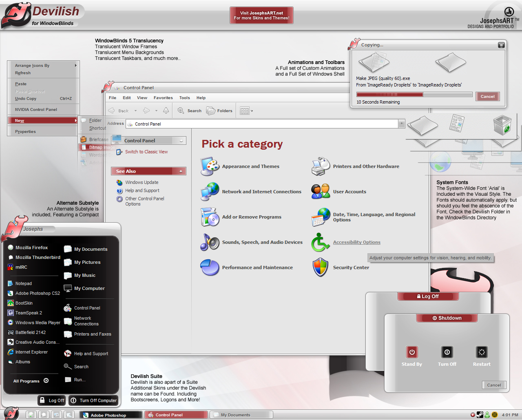522x420 pixels.
Task: Click the Restart icon in Shutdown dialog
Action: [x=482, y=352]
